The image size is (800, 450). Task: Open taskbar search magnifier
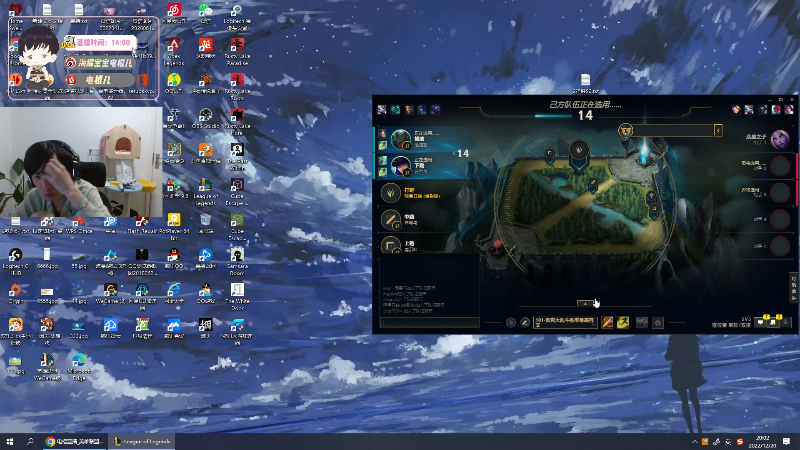30,441
